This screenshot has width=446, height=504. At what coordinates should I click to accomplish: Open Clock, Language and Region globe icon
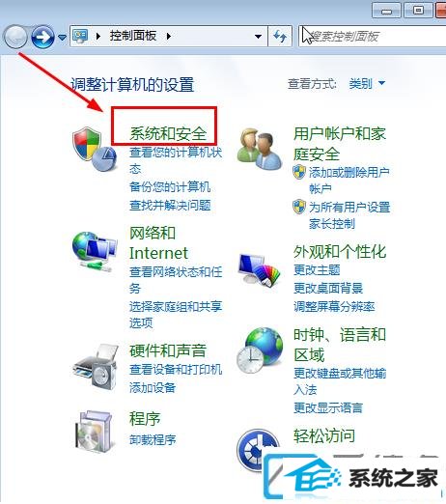coord(260,350)
